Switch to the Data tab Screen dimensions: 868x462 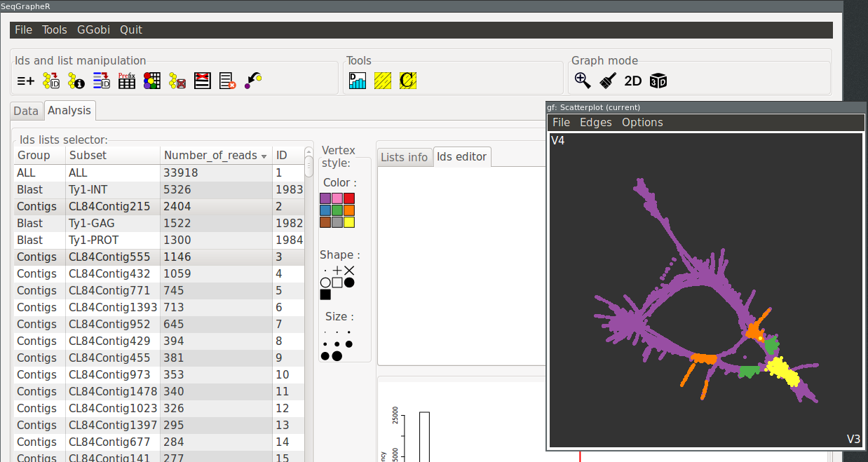[26, 111]
